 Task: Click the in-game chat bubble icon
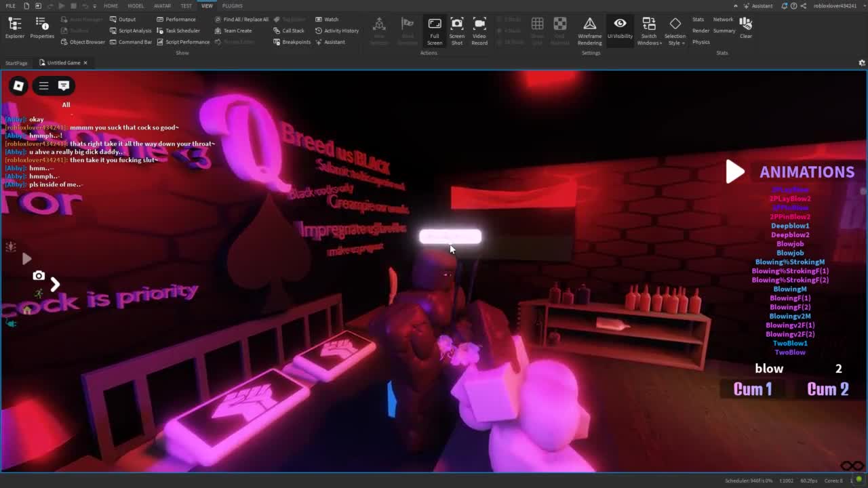64,86
